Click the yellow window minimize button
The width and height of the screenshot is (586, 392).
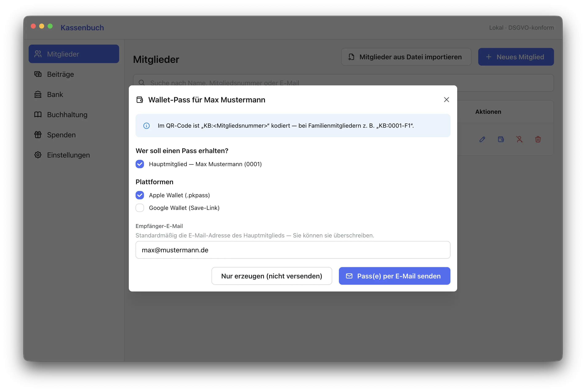[x=42, y=26]
